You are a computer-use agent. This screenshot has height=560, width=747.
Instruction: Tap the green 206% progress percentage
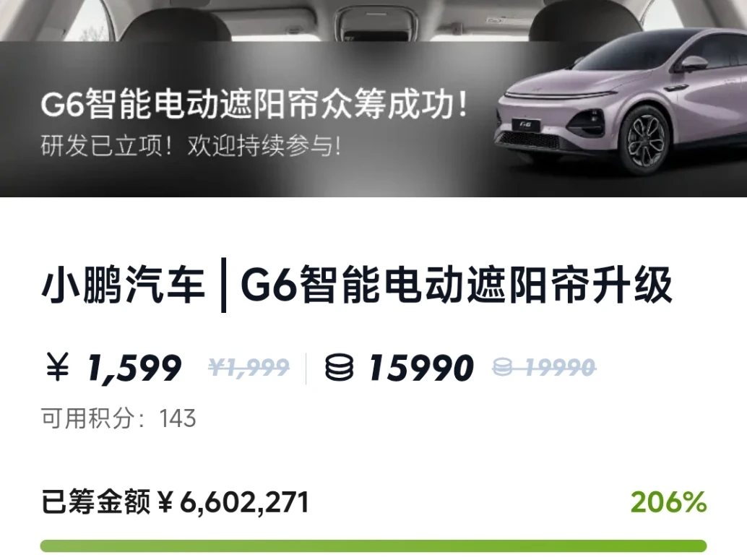(668, 502)
